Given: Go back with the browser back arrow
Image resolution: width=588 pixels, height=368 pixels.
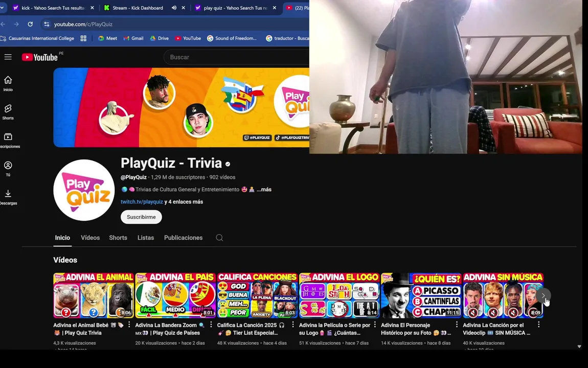Looking at the screenshot, I should tap(3, 24).
